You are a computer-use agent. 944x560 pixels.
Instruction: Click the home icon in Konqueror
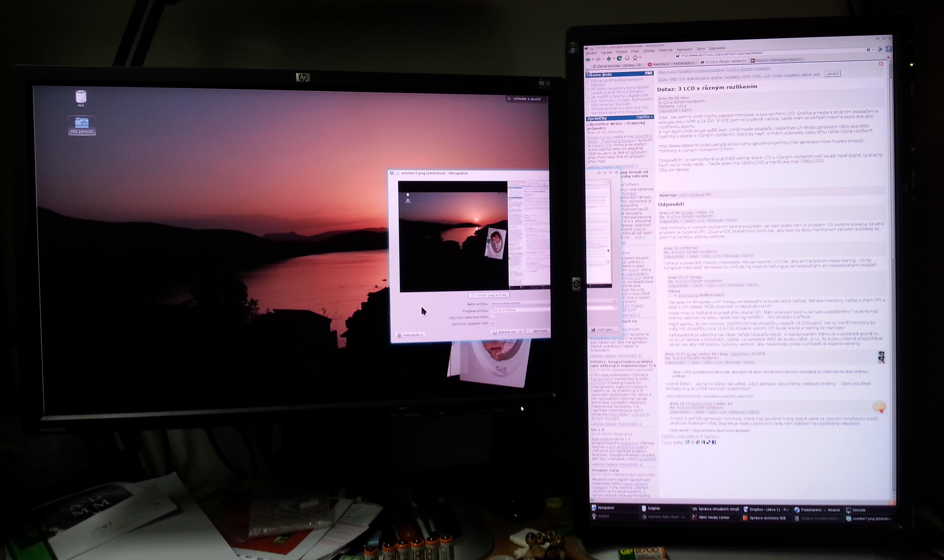click(635, 58)
